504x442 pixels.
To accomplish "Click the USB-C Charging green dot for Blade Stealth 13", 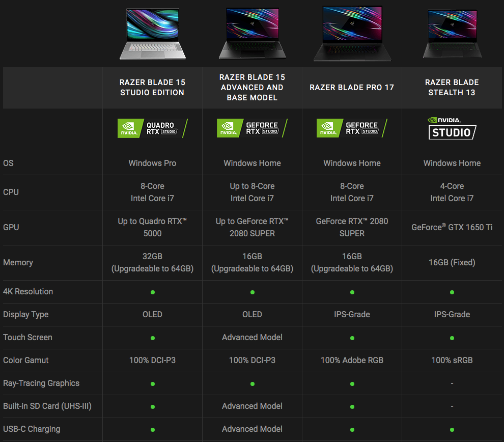I will coord(452,430).
